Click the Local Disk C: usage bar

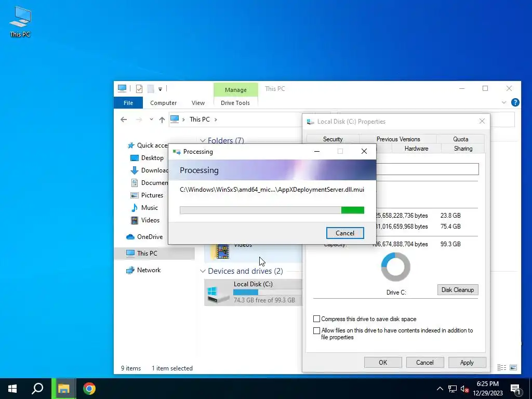[268, 292]
